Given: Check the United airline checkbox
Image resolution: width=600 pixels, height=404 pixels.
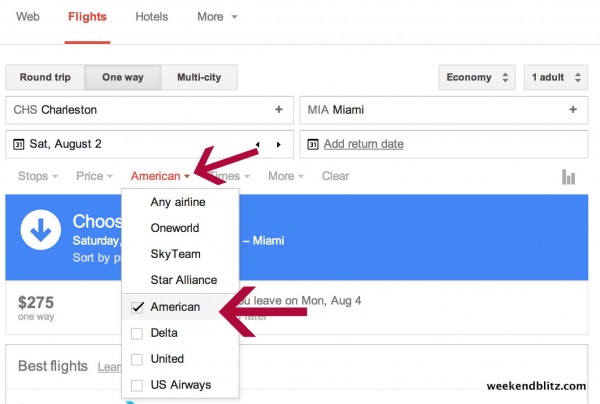Looking at the screenshot, I should click(137, 359).
